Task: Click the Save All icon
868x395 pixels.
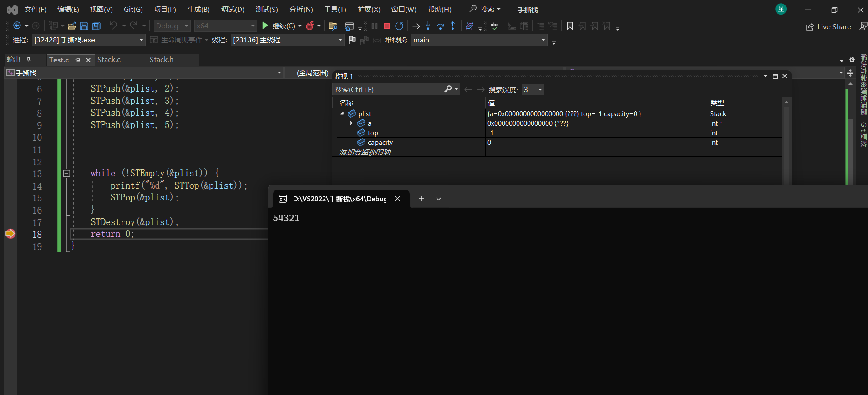Action: (96, 26)
